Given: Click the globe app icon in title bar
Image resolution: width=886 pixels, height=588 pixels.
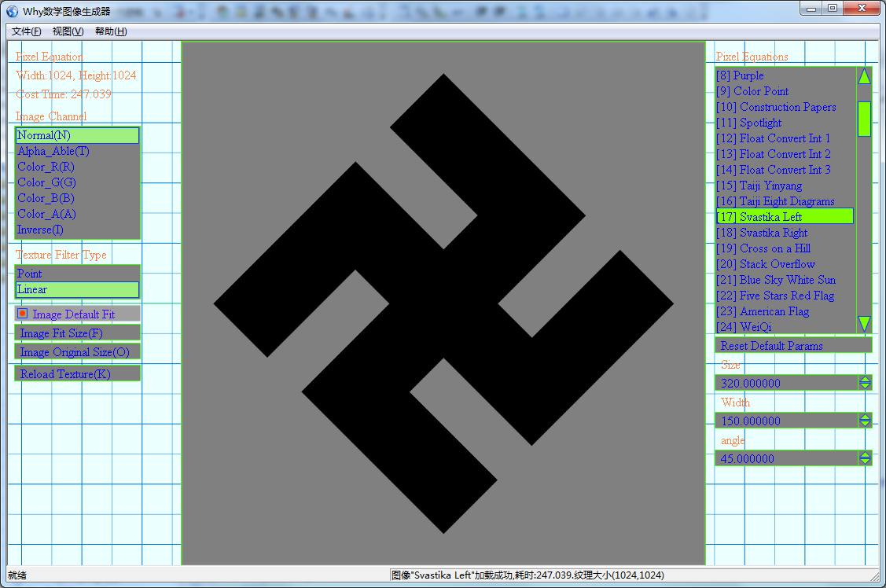Looking at the screenshot, I should coord(12,11).
